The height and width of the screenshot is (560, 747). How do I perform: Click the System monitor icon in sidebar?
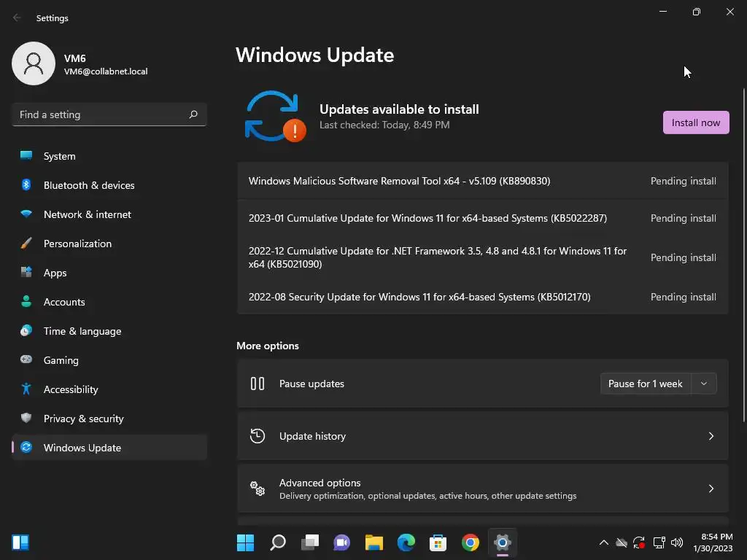26,155
